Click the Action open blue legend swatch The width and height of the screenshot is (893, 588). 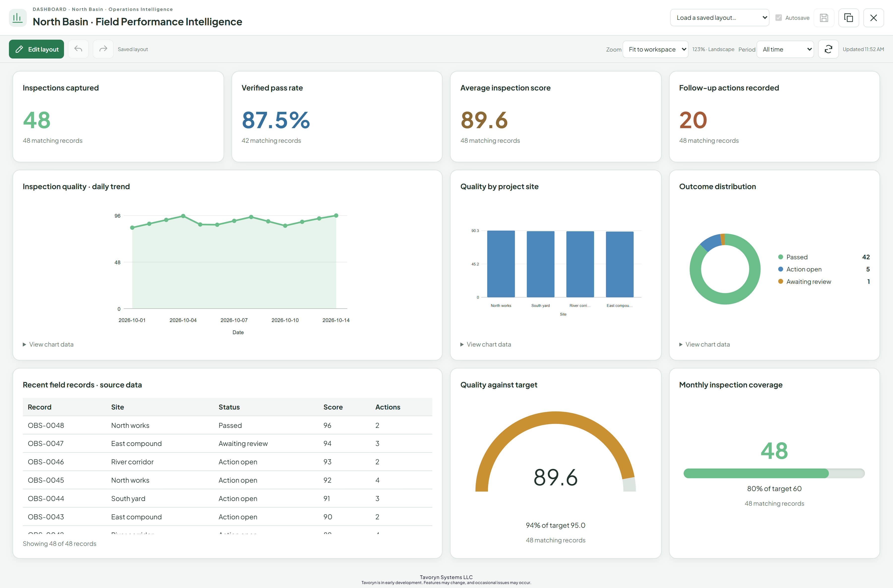(x=780, y=269)
